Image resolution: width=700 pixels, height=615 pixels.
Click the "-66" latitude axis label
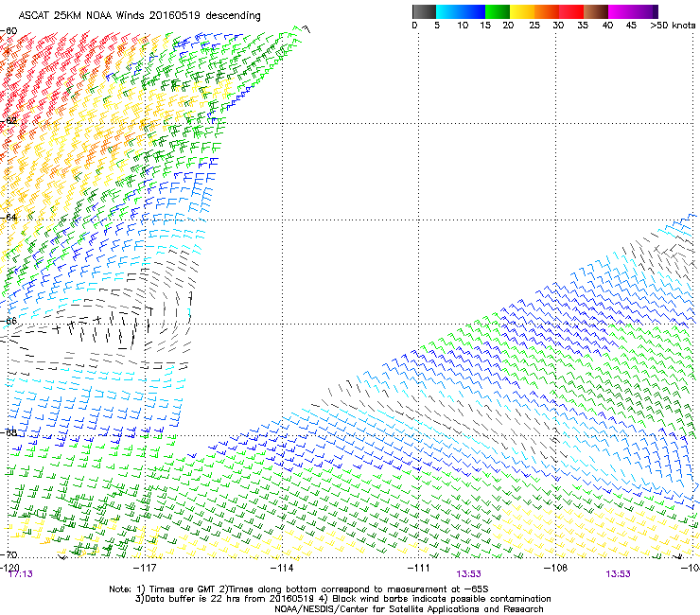9,321
